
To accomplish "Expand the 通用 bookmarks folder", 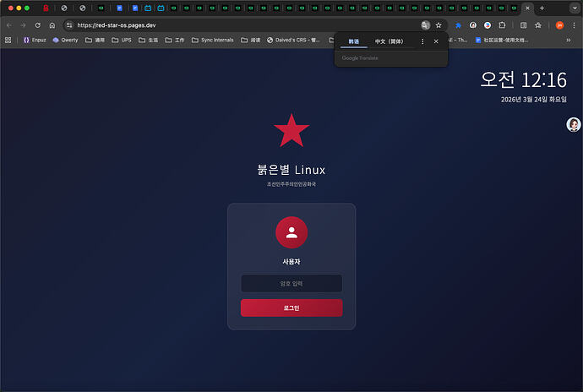I will click(x=95, y=41).
